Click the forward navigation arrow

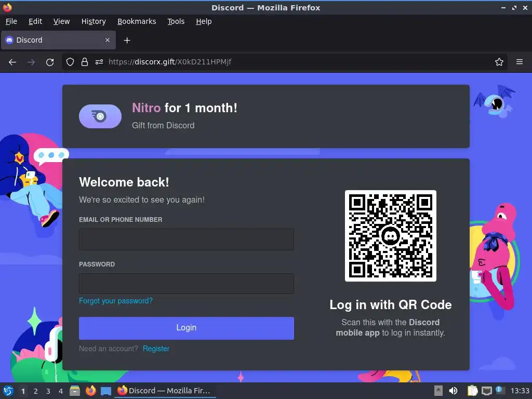[x=31, y=62]
